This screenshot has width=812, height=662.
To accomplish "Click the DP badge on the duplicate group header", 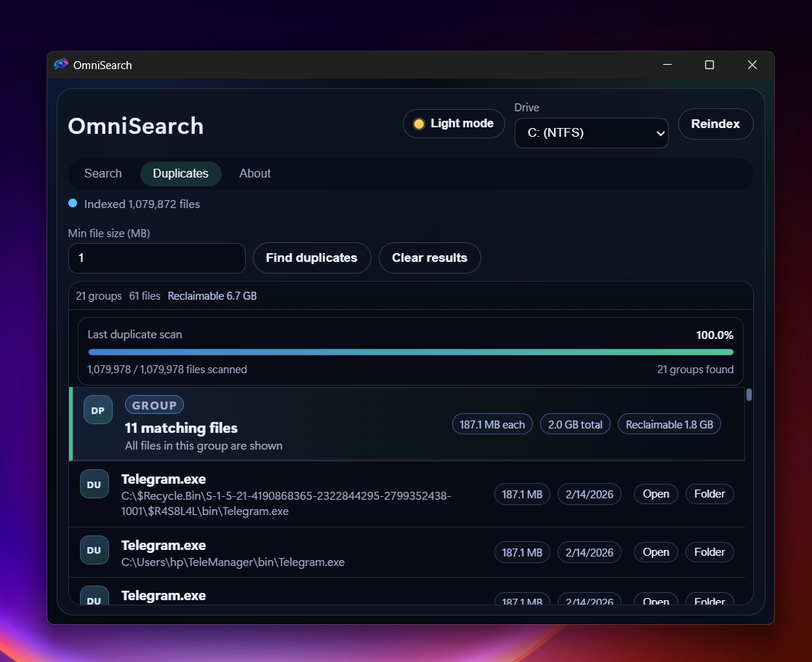I will (98, 410).
